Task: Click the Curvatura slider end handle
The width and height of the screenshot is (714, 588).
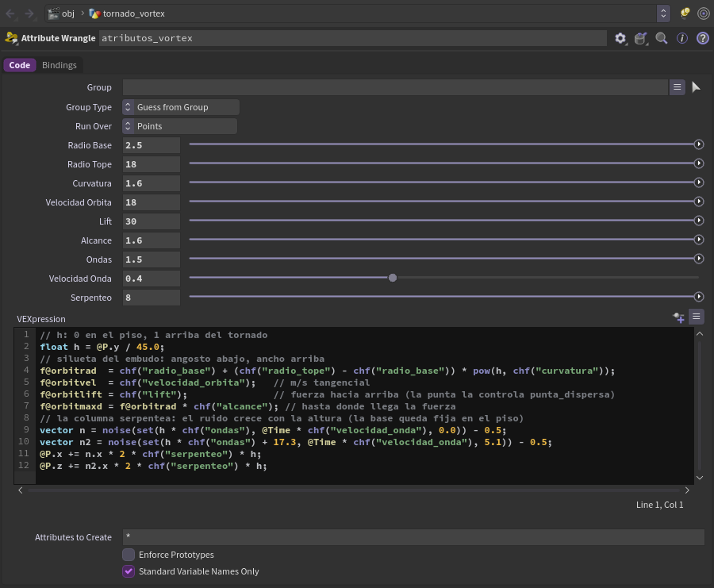Action: 699,183
